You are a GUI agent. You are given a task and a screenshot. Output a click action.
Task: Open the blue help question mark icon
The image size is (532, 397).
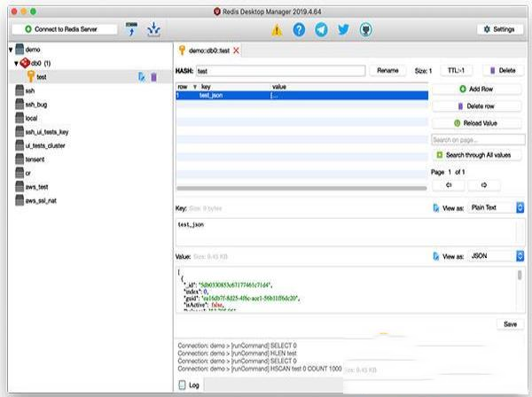299,29
